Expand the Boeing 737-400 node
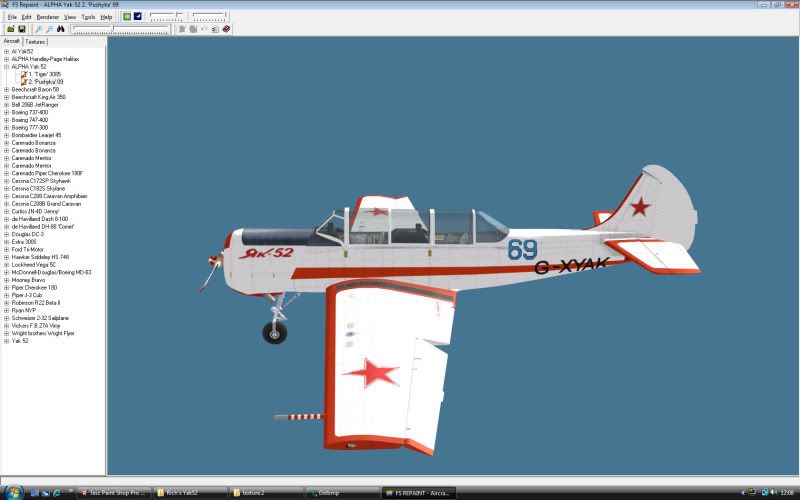 (7, 112)
